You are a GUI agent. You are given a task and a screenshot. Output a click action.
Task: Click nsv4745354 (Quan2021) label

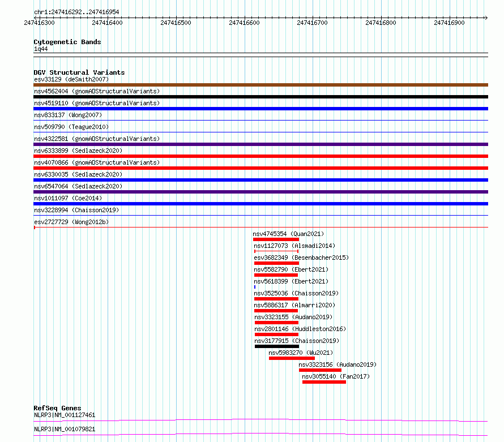click(288, 234)
